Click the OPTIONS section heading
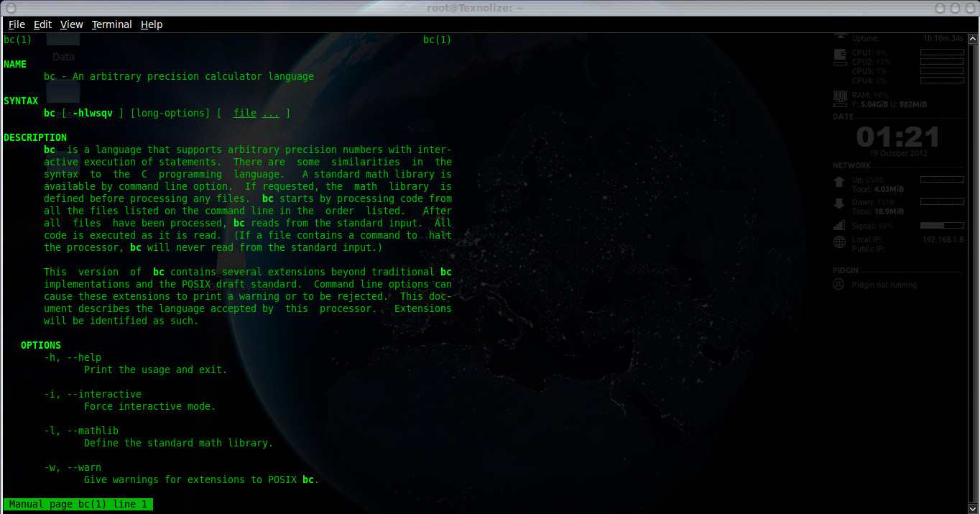The height and width of the screenshot is (514, 980). click(x=41, y=346)
